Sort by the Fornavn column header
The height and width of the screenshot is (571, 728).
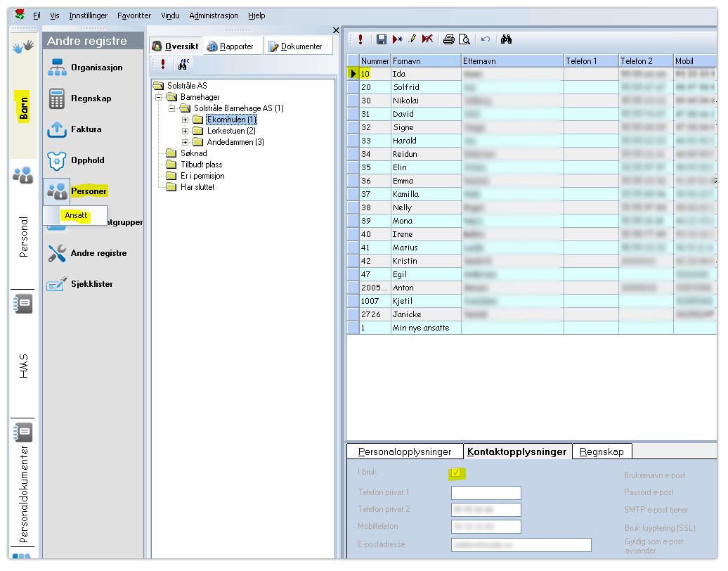pos(426,61)
